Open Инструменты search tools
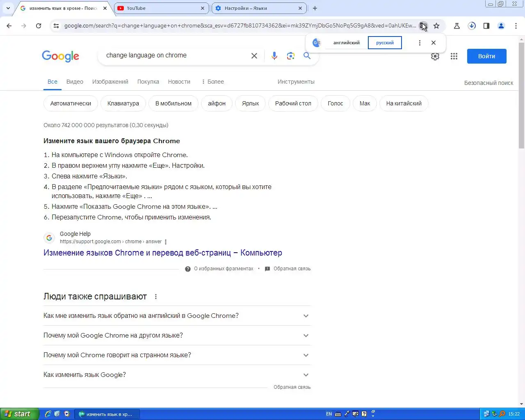Image resolution: width=525 pixels, height=420 pixels. (296, 82)
